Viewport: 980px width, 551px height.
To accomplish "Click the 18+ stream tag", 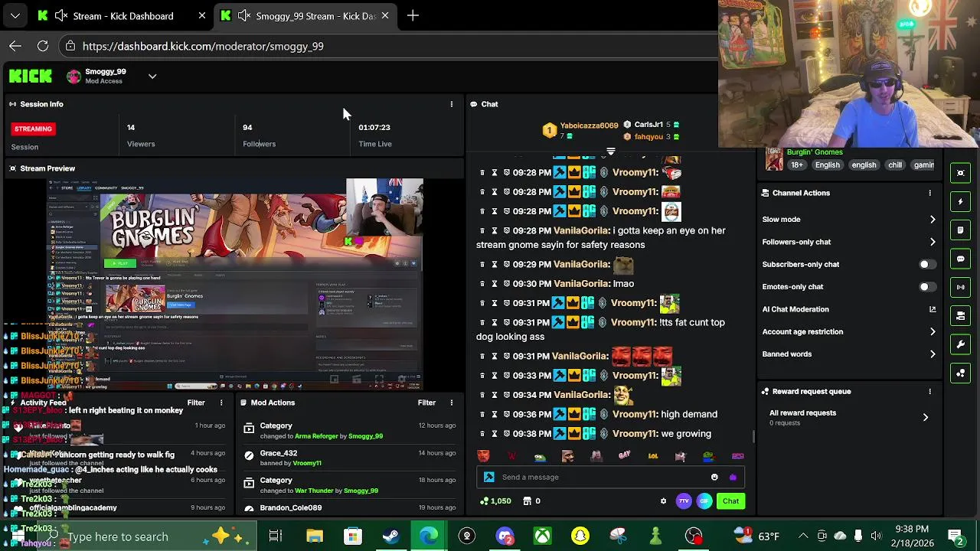I will 797,165.
